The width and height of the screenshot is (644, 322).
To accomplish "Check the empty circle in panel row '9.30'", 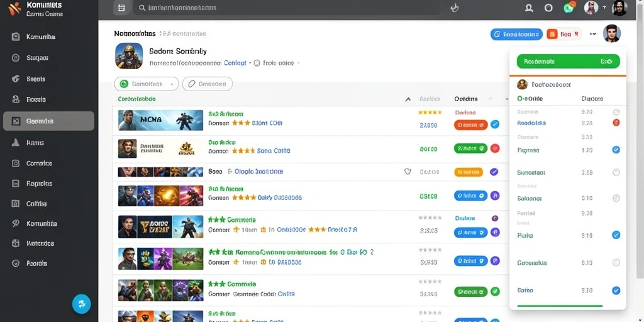I will [616, 112].
